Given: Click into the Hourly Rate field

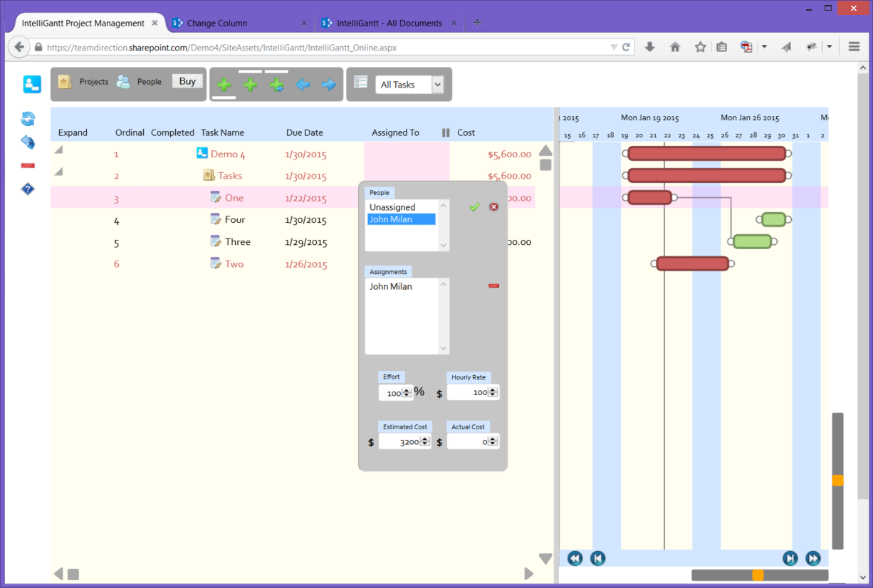Looking at the screenshot, I should tap(473, 392).
